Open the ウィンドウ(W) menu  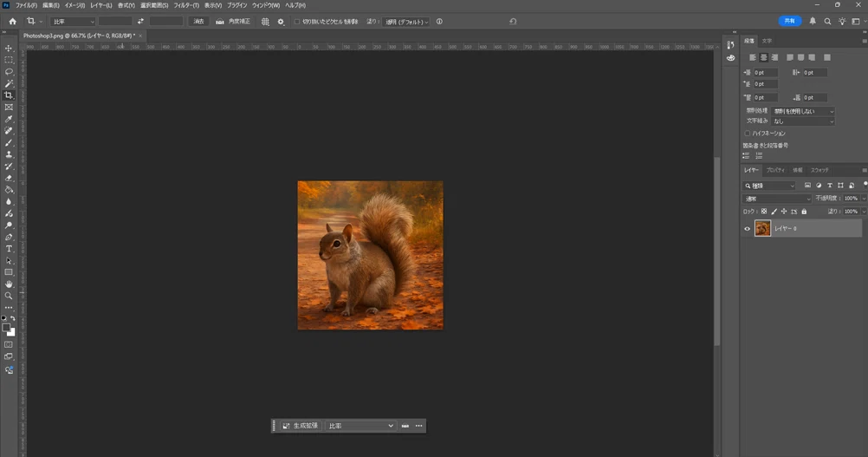[266, 5]
